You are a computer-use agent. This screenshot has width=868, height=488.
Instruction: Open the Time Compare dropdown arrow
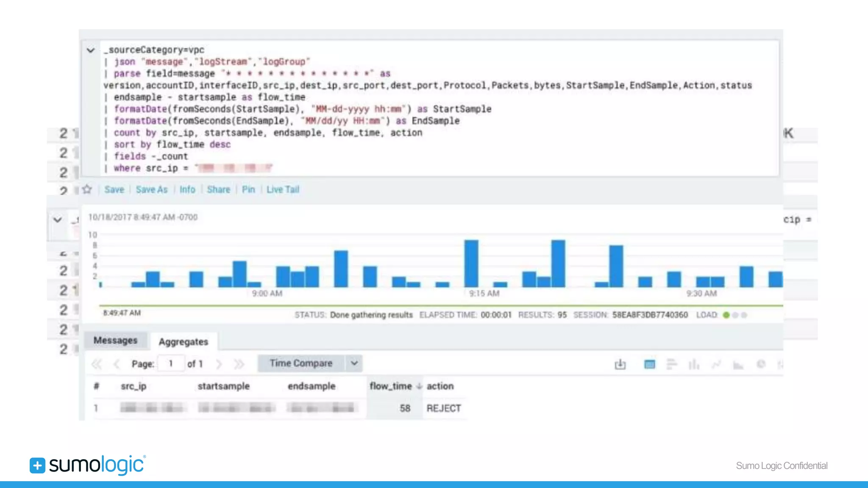point(354,363)
